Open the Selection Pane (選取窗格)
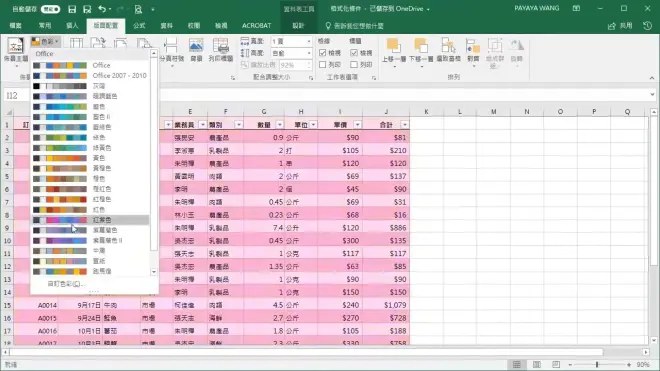660x371 pixels. coord(448,51)
